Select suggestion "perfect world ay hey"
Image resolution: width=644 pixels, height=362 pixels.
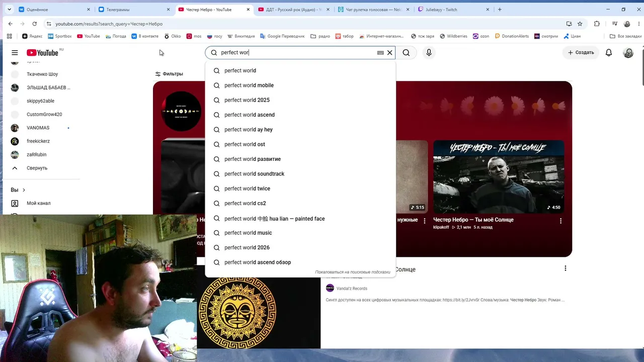click(x=300, y=130)
